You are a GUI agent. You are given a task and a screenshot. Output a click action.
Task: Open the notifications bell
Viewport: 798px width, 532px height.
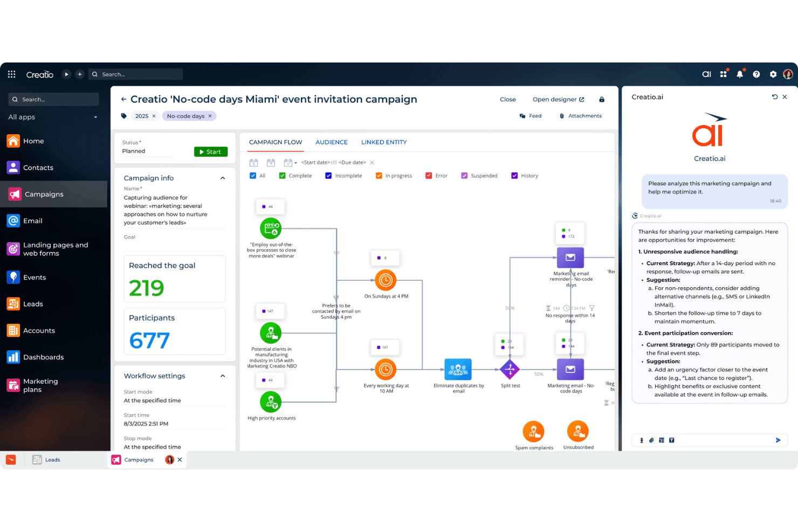(740, 74)
